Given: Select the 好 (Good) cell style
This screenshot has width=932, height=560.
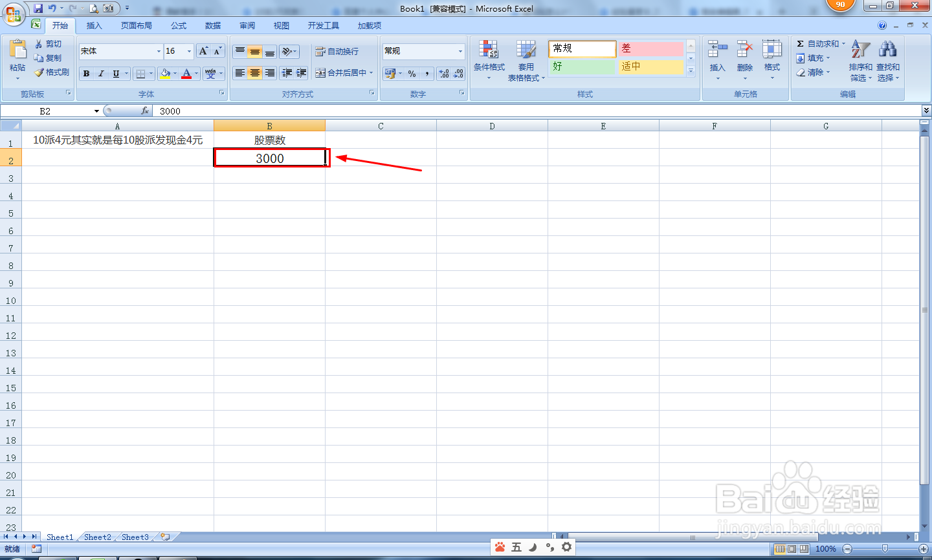Looking at the screenshot, I should [582, 67].
